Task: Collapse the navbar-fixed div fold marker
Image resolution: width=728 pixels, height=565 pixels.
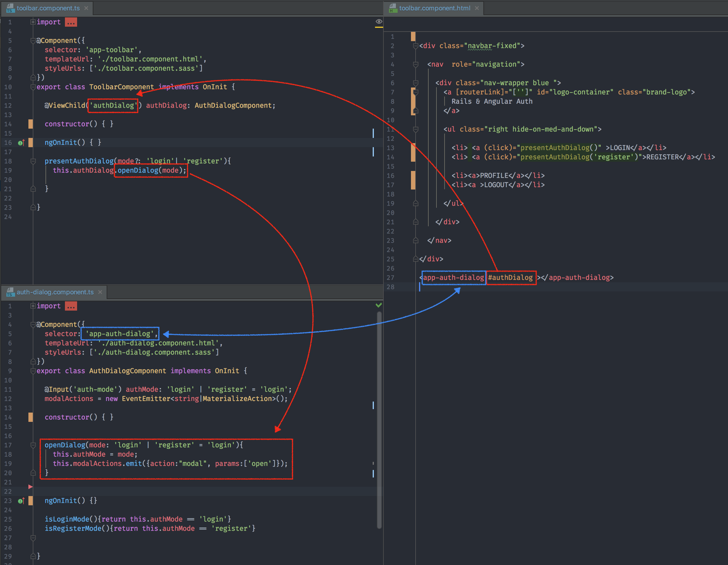Action: 415,46
